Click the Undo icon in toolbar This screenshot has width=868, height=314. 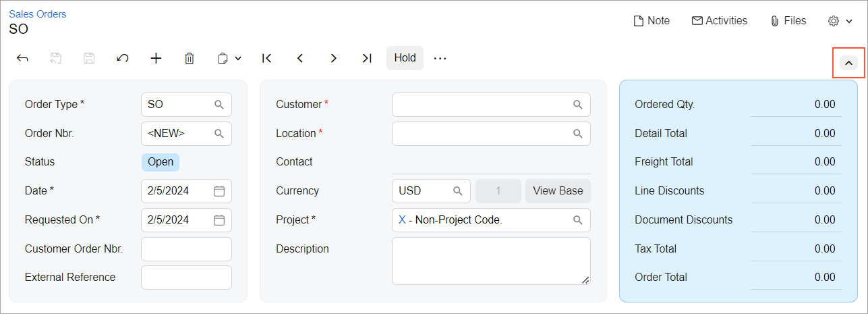123,58
